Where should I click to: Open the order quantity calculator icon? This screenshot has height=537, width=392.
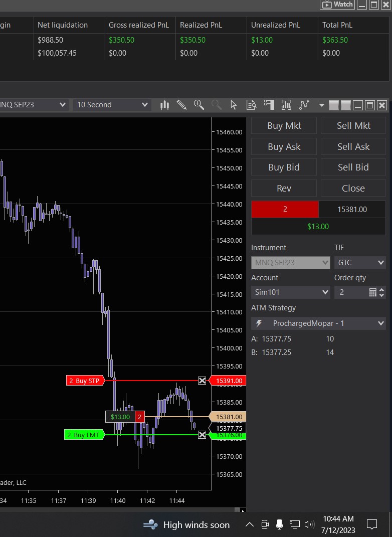[373, 292]
